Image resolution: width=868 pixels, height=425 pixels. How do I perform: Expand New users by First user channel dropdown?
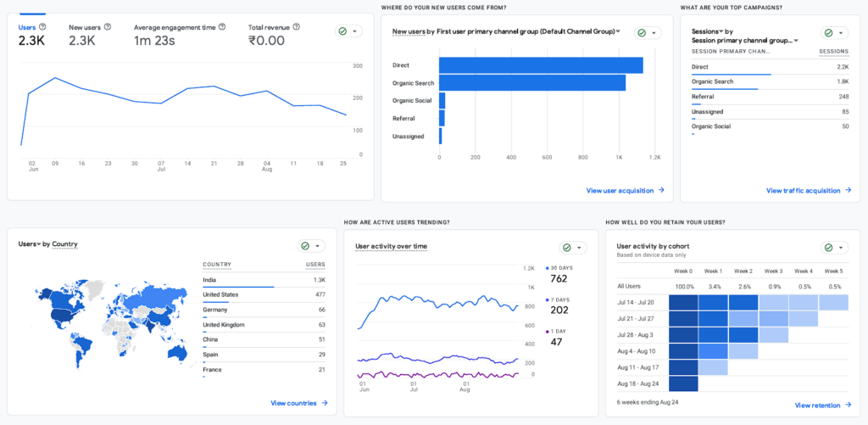[x=618, y=31]
